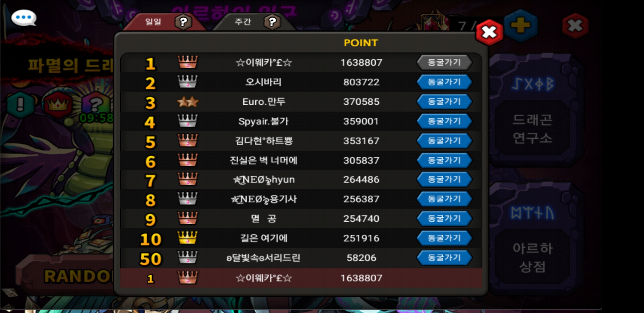This screenshot has width=644, height=313.
Task: Close the ranking popup with the red X
Action: coord(489,32)
